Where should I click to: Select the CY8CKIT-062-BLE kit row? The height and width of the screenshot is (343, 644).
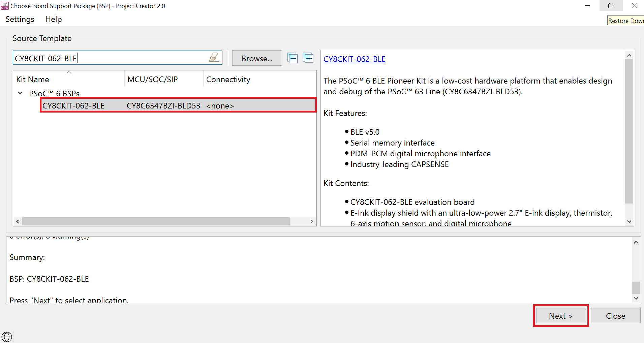(178, 105)
